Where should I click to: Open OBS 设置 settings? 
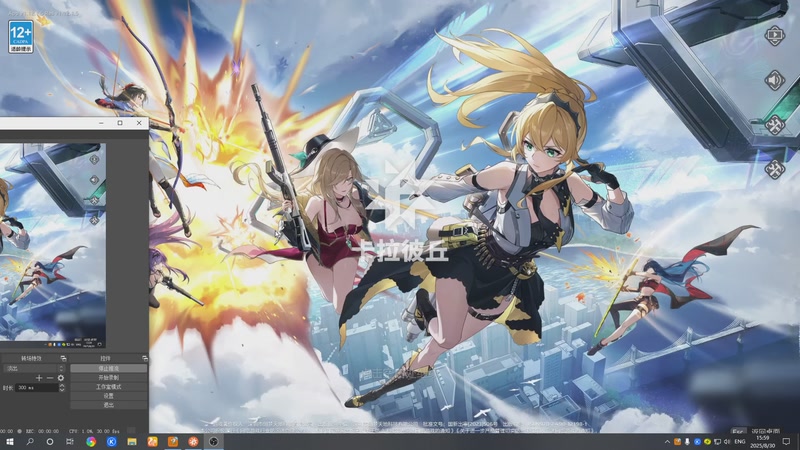109,396
